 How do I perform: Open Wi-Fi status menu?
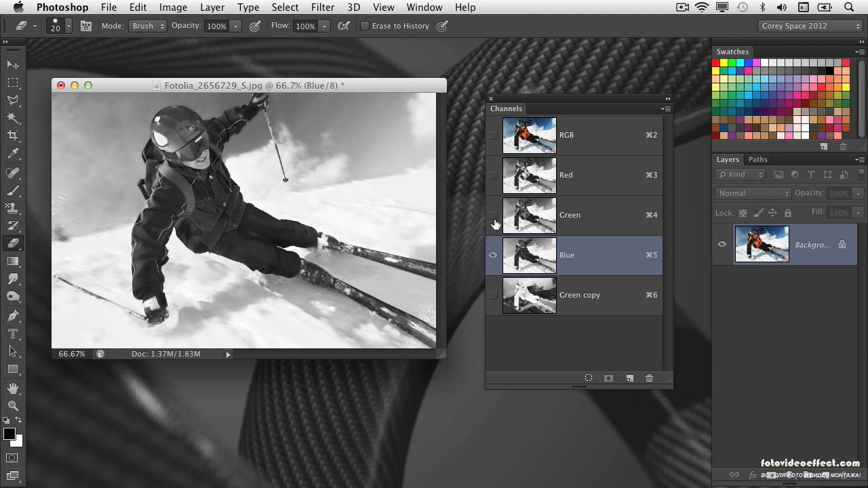coord(702,7)
